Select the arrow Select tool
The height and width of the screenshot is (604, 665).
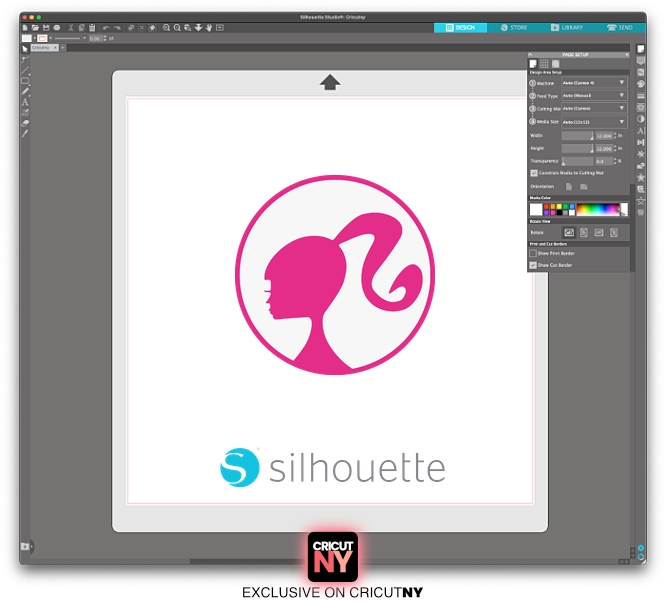(26, 48)
